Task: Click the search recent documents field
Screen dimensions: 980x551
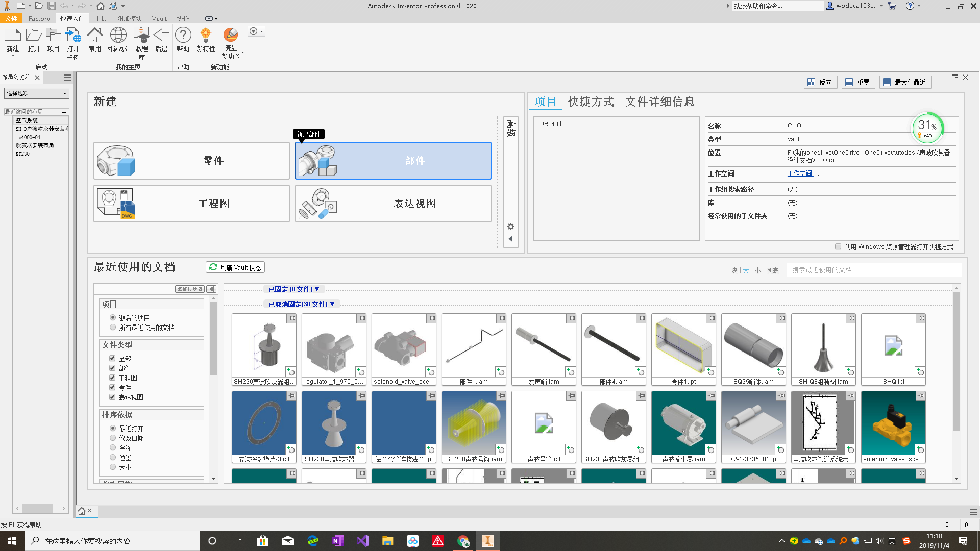Action: [874, 270]
